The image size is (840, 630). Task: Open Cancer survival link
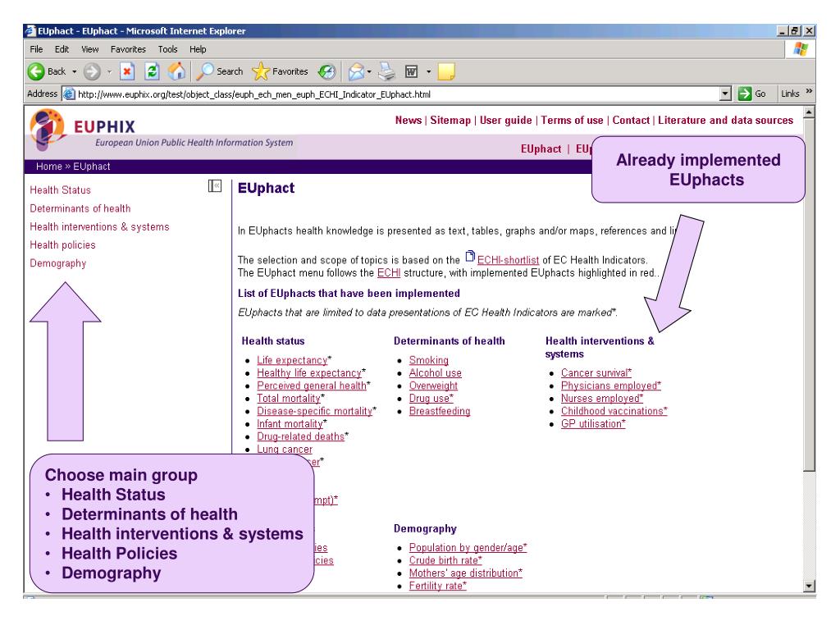(596, 373)
